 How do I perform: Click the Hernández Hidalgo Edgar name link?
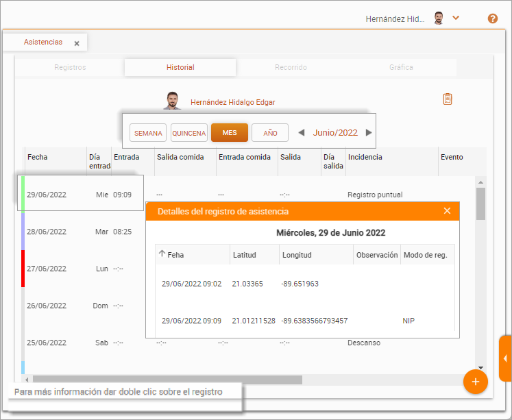[x=232, y=102]
